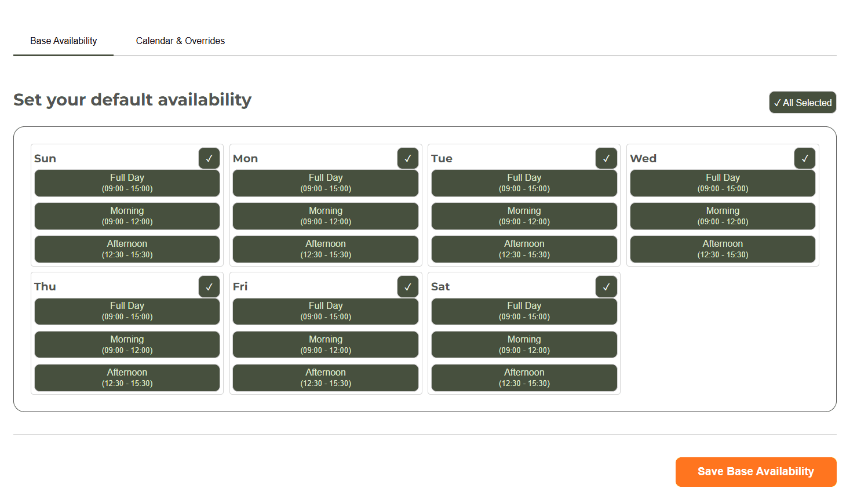Image resolution: width=868 pixels, height=499 pixels.
Task: Toggle the All Selected button
Action: (803, 103)
